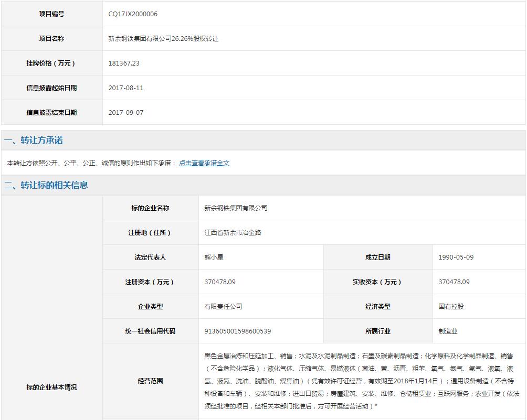The height and width of the screenshot is (420, 527).
Task: Click the listing price value 181367.23
Action: pyautogui.click(x=124, y=63)
